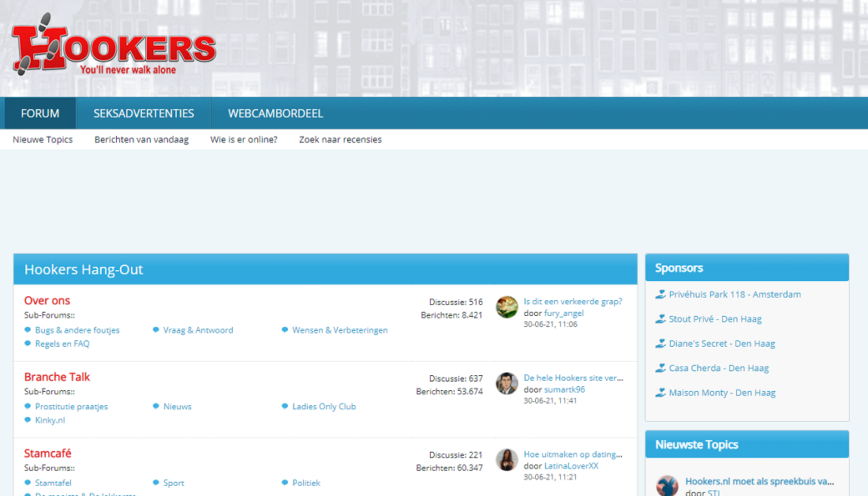Open Wensen & Verbeteringen sub-forum

340,329
